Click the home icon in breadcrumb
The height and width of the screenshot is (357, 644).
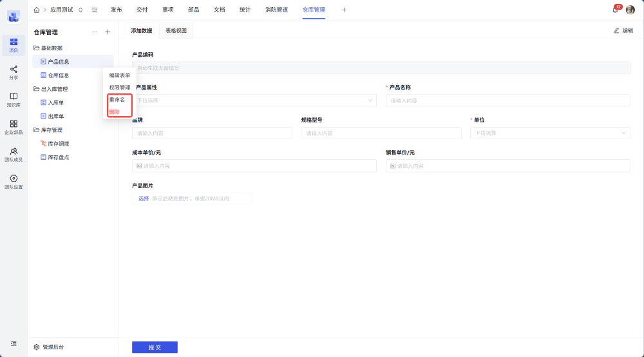(x=37, y=10)
